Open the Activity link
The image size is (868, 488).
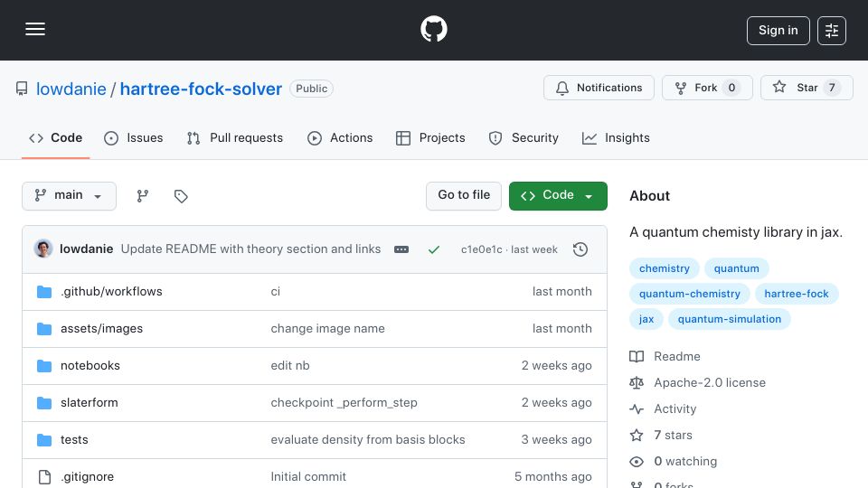pyautogui.click(x=663, y=408)
